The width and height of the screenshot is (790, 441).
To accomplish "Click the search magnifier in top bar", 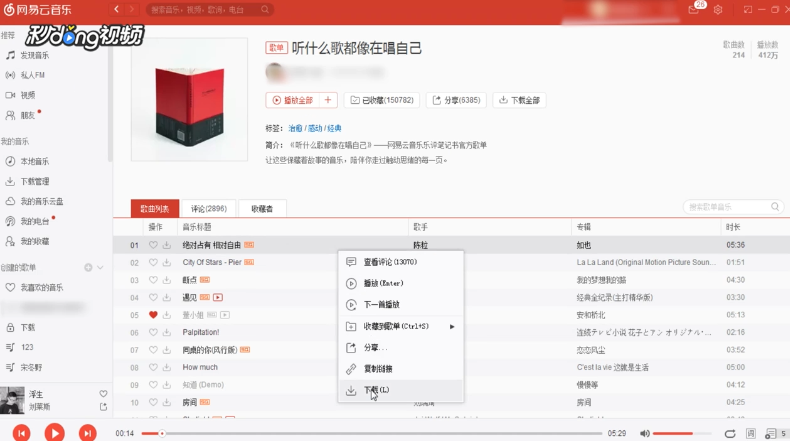I will (265, 9).
